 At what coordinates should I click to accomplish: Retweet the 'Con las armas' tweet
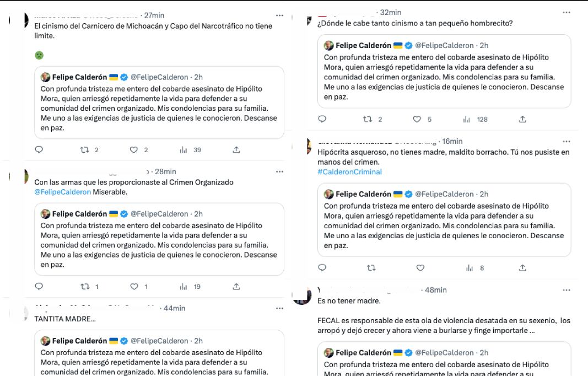tap(85, 286)
